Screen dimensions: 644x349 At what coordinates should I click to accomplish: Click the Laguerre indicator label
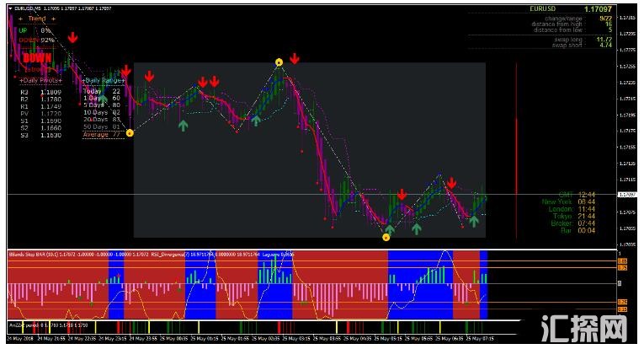[279, 255]
